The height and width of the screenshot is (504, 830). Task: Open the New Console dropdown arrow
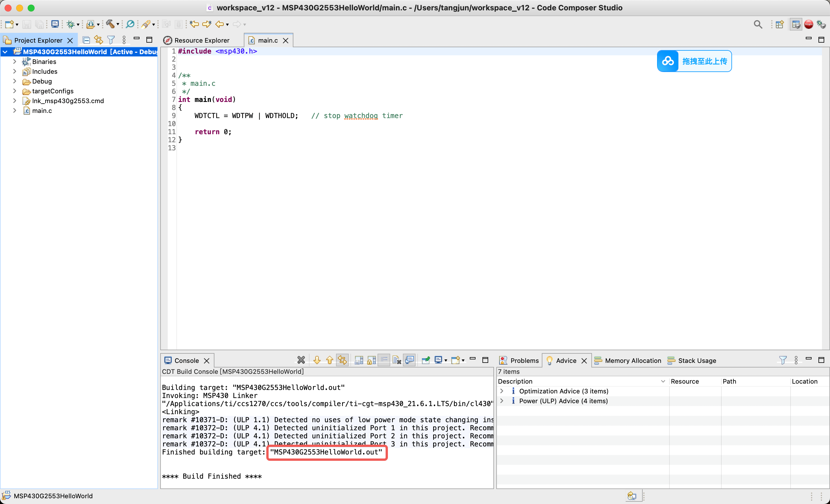pyautogui.click(x=463, y=361)
